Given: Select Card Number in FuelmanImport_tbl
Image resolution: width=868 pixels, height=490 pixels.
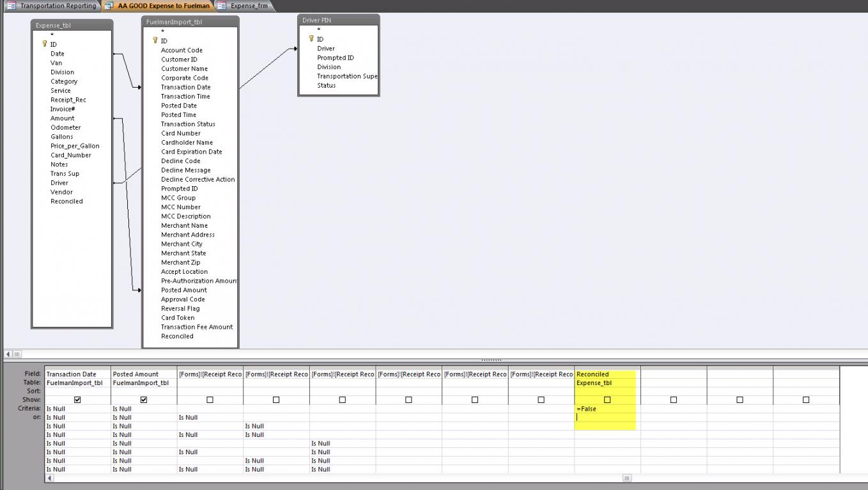Looking at the screenshot, I should (181, 133).
